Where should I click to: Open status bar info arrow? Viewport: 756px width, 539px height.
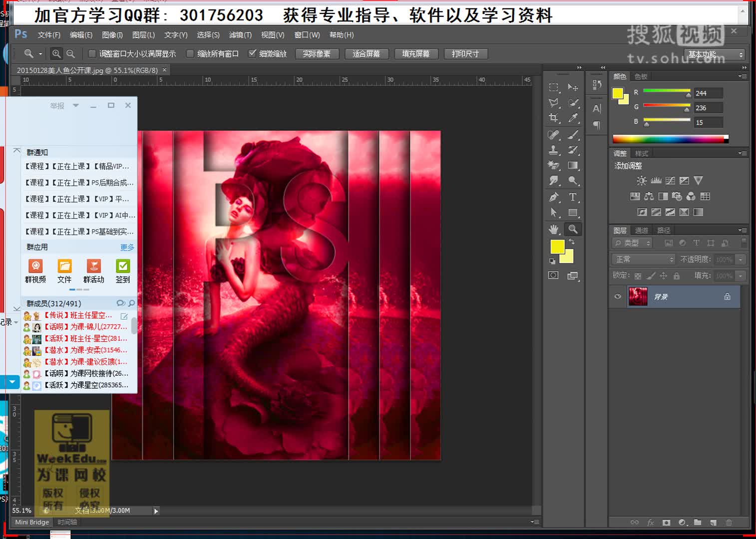[156, 511]
